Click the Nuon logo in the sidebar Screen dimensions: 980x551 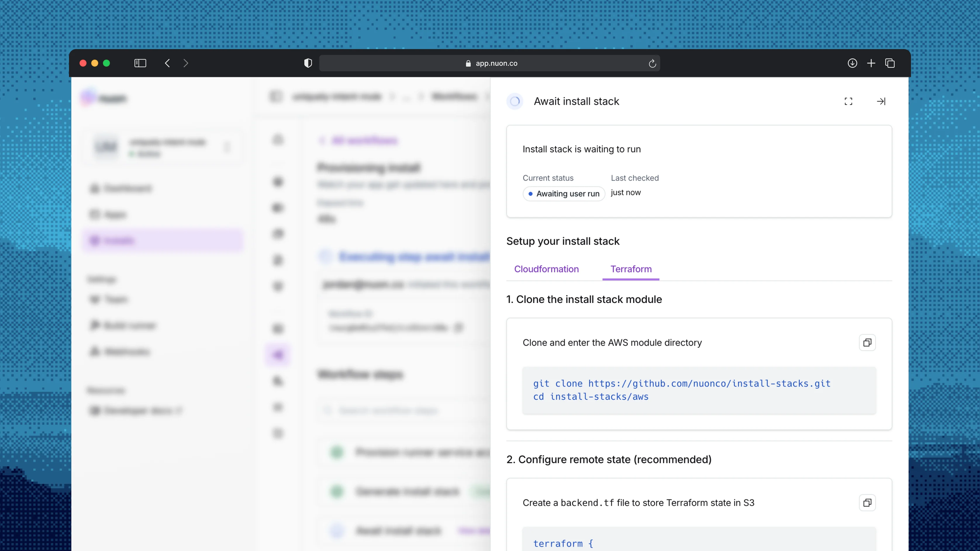click(103, 98)
